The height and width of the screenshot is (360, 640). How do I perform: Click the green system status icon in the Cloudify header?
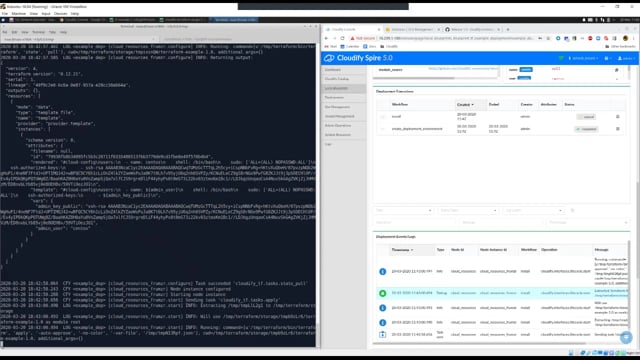(561, 58)
